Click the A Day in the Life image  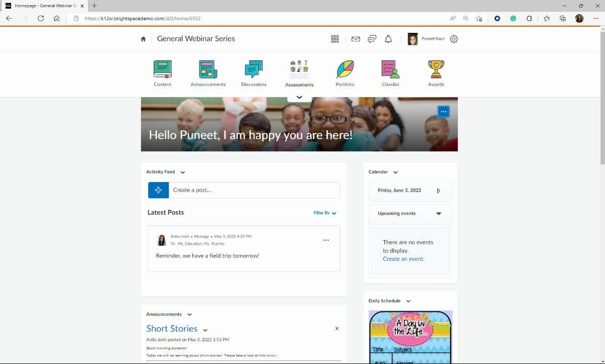[x=411, y=337]
